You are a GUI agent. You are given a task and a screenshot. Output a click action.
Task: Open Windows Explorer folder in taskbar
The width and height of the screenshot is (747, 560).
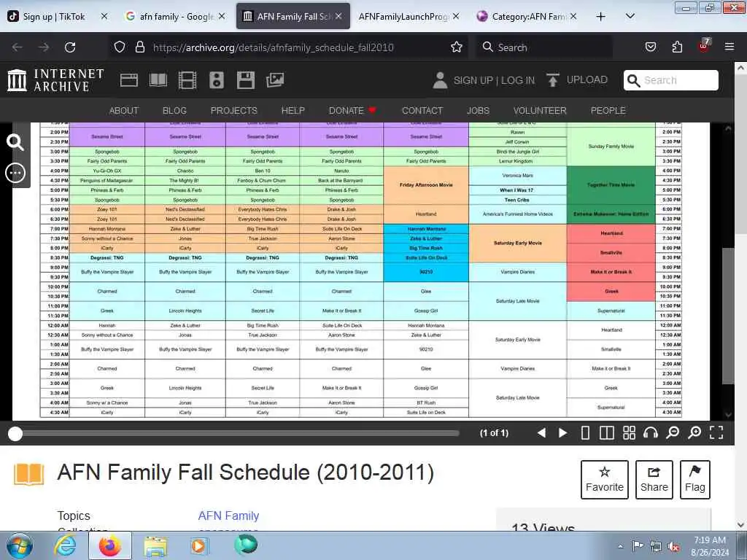(155, 547)
